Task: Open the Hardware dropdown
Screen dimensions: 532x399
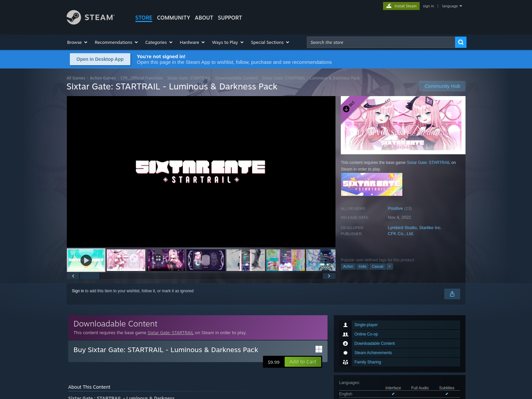Action: tap(192, 42)
